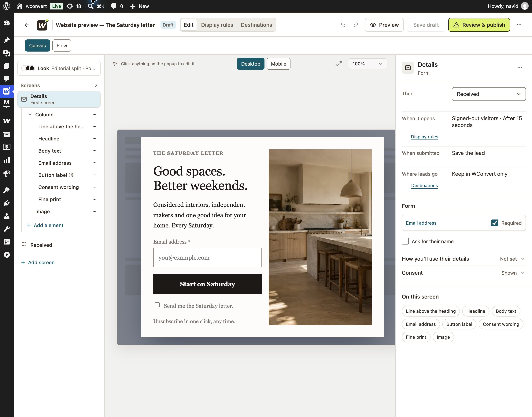The height and width of the screenshot is (417, 532).
Task: Toggle the Look theme switch
Action: pyautogui.click(x=28, y=68)
